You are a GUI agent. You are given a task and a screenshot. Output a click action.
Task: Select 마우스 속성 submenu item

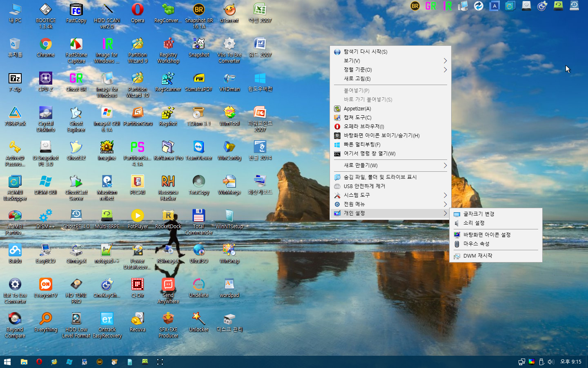coord(496,244)
